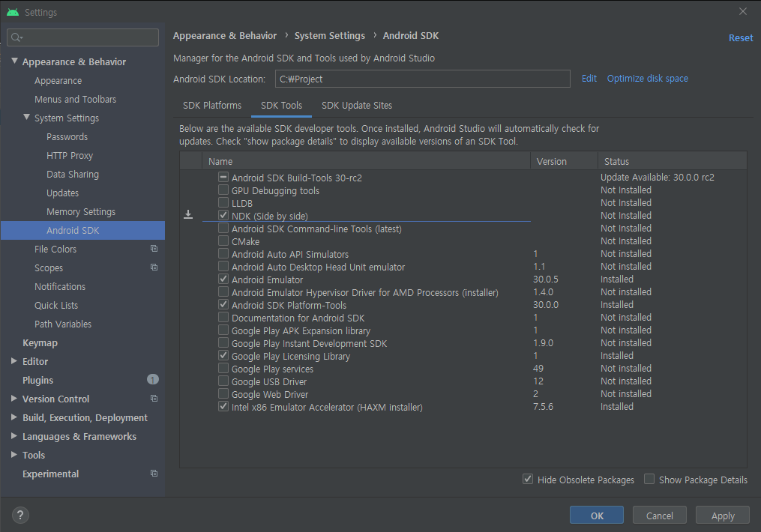Select Memory Settings item
This screenshot has height=532, width=761.
(x=81, y=212)
